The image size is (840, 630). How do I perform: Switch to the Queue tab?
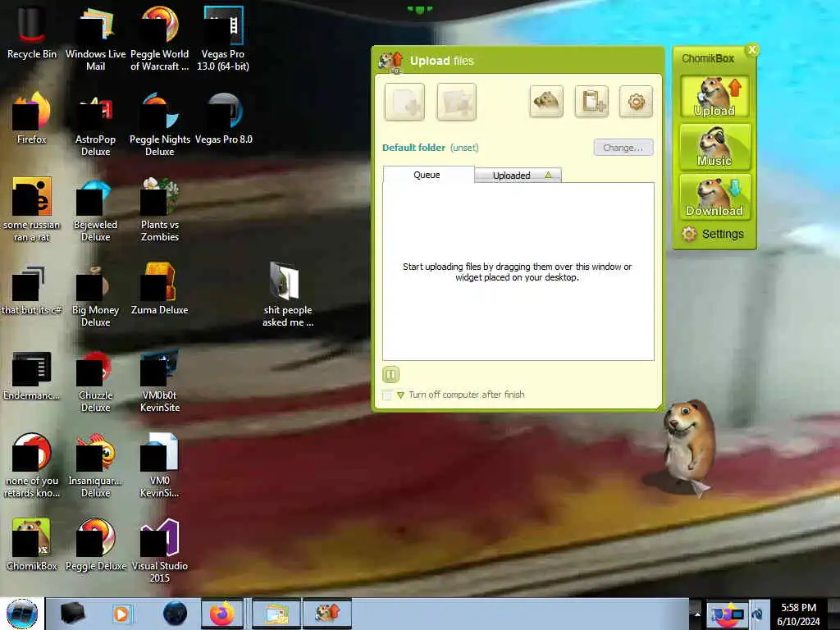[x=428, y=175]
